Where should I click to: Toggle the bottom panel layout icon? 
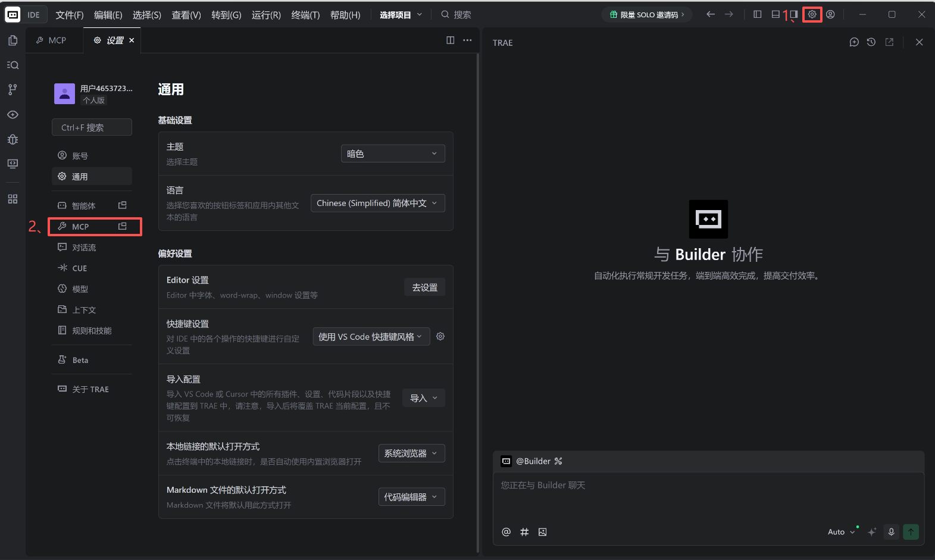[775, 14]
